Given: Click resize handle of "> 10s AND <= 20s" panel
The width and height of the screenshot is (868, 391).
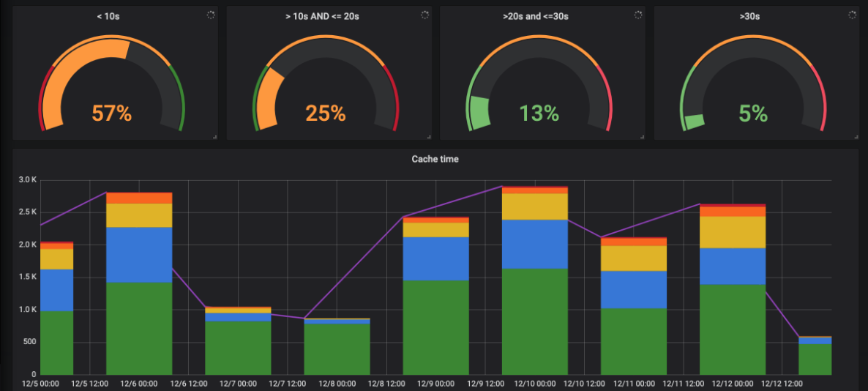Looking at the screenshot, I should coord(428,136).
